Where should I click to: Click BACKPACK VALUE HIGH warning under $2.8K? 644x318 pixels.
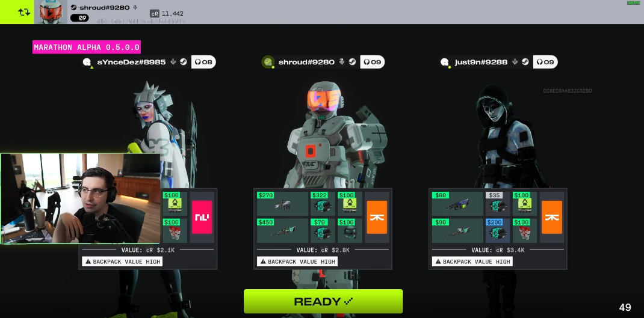tap(297, 261)
